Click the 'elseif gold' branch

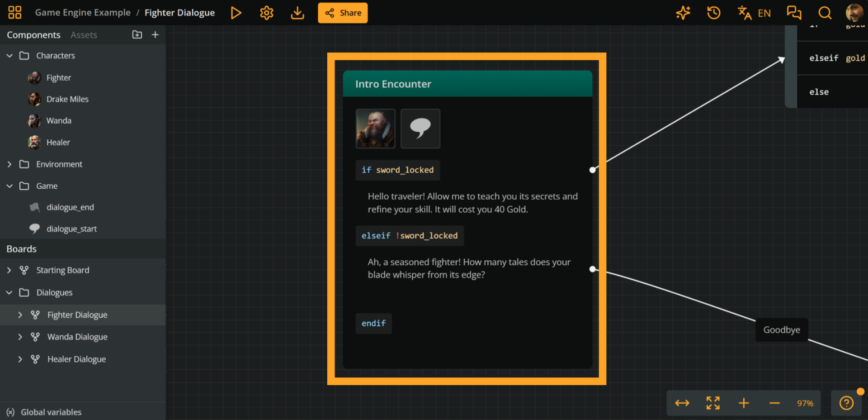(x=832, y=58)
